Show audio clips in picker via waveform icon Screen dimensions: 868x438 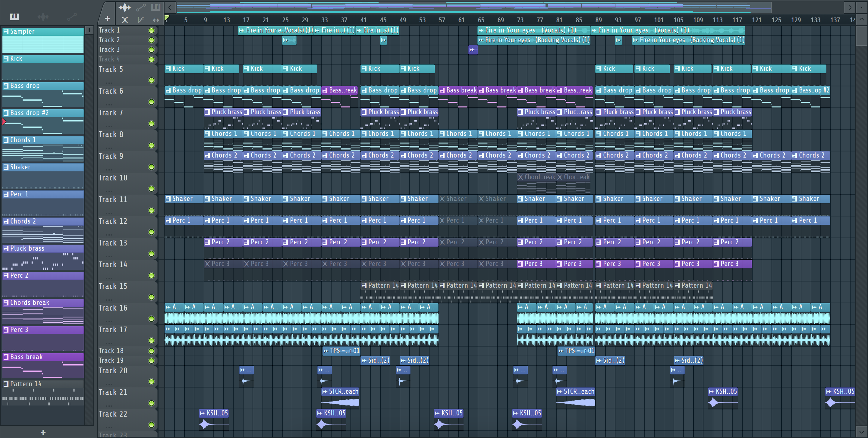click(x=43, y=17)
